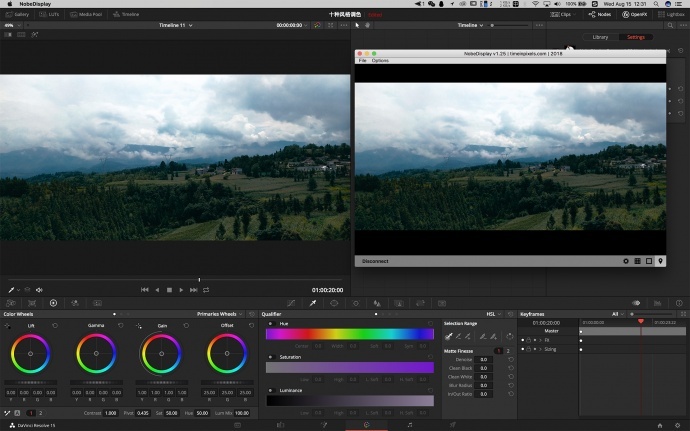Image resolution: width=690 pixels, height=431 pixels.
Task: Toggle auto balance A button
Action: coord(17,413)
